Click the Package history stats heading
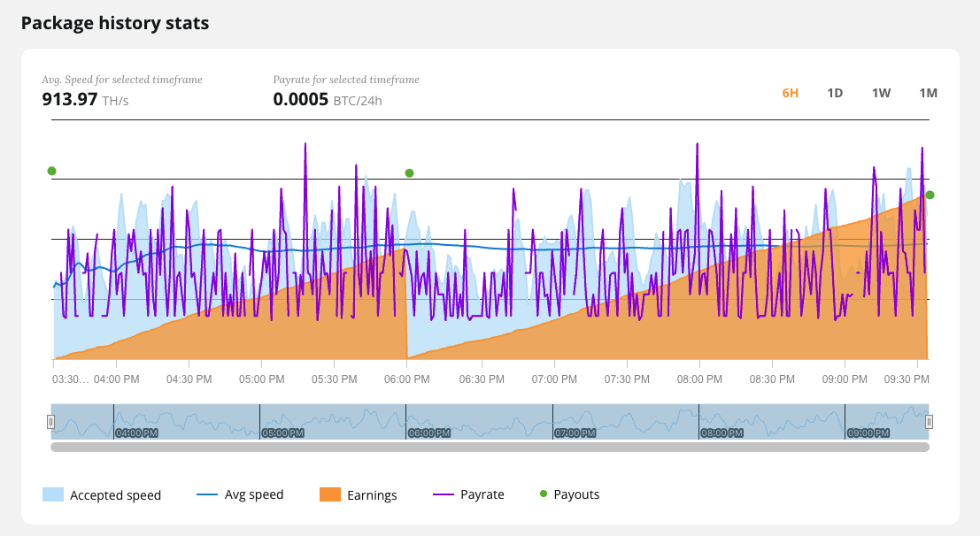980x536 pixels. [115, 23]
